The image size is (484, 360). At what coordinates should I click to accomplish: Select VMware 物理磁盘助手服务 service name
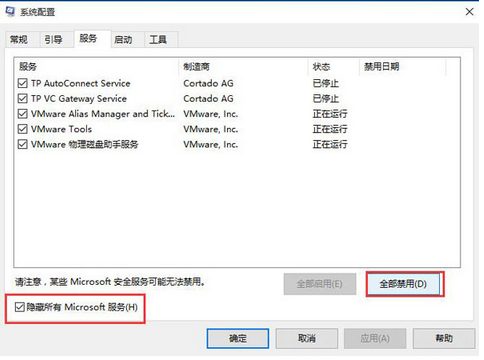click(85, 144)
